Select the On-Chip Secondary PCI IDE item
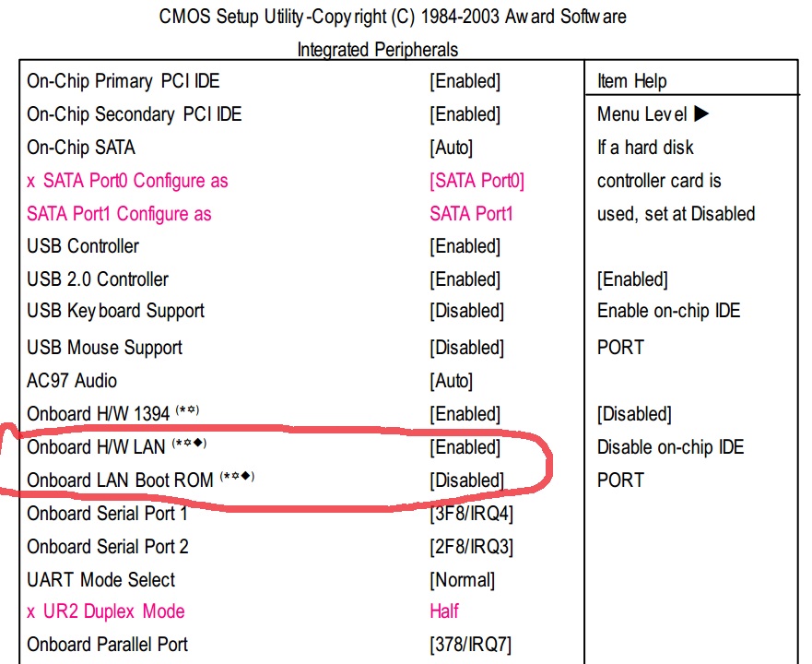Screen dimensions: 812x664 135,114
